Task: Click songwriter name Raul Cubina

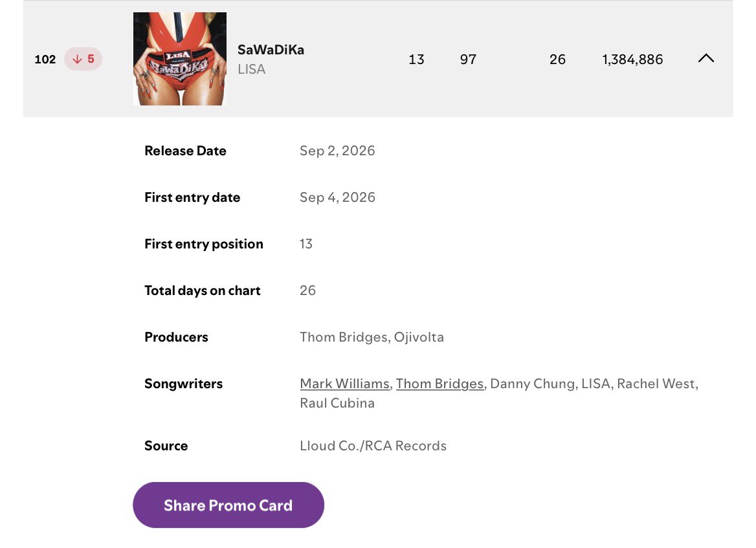Action: click(337, 403)
